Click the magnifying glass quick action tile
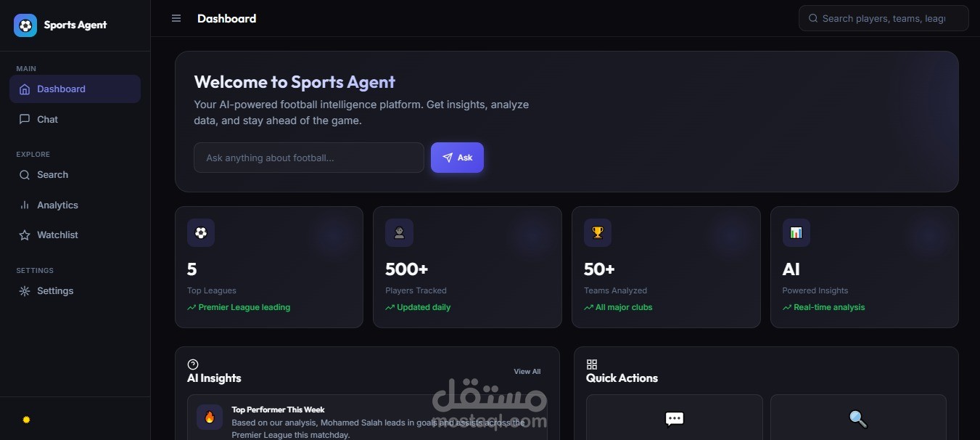 pos(858,417)
